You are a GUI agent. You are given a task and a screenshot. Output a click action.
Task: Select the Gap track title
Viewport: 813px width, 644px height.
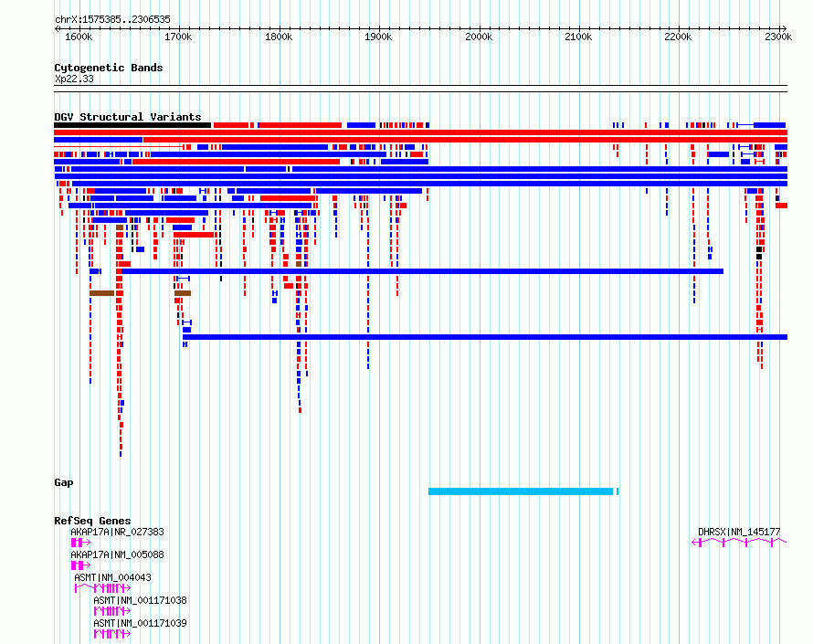(64, 482)
